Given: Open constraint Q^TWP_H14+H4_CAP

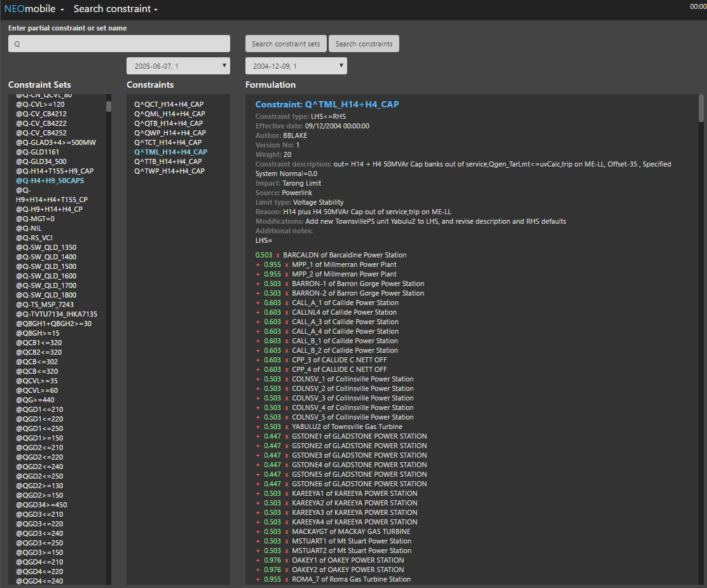Looking at the screenshot, I should (x=169, y=171).
